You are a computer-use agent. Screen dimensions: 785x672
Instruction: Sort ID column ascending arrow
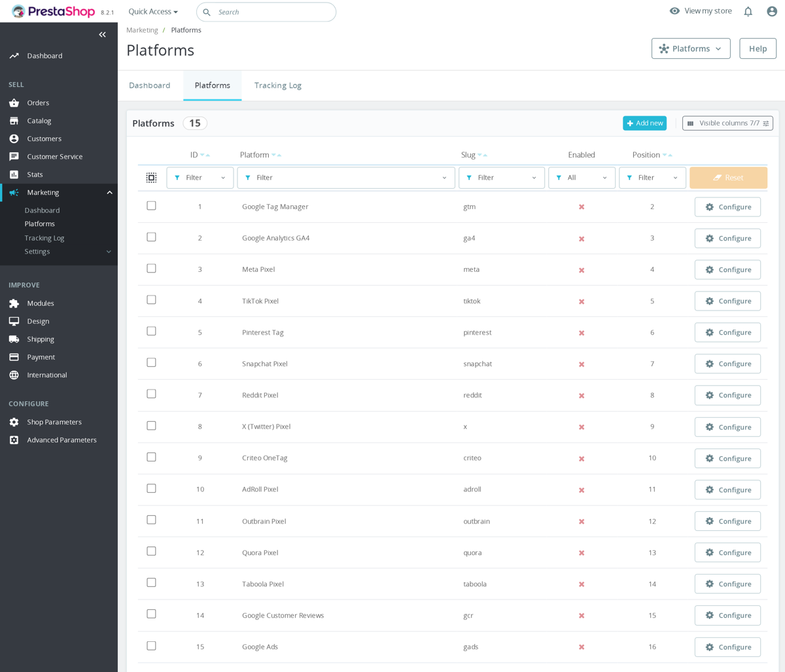[x=208, y=156]
